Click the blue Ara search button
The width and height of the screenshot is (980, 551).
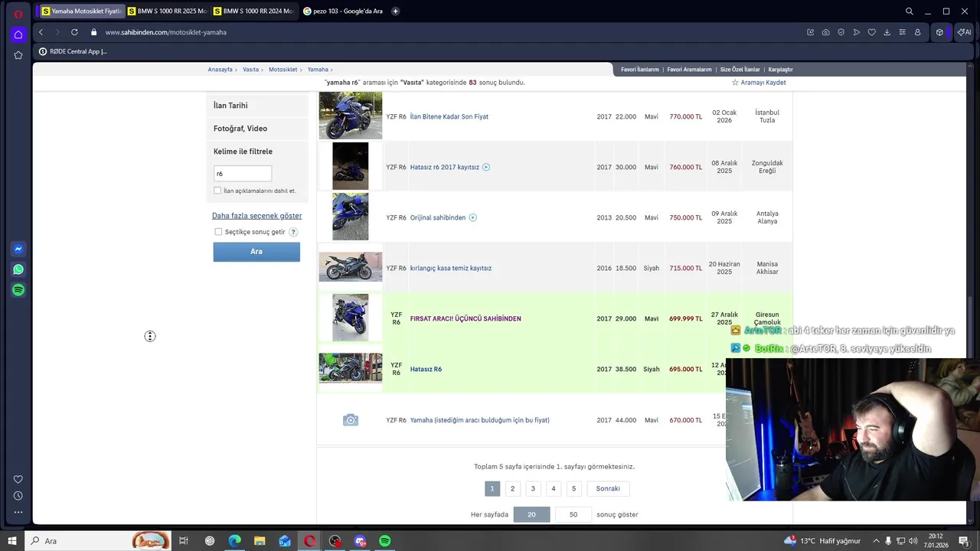(x=256, y=252)
